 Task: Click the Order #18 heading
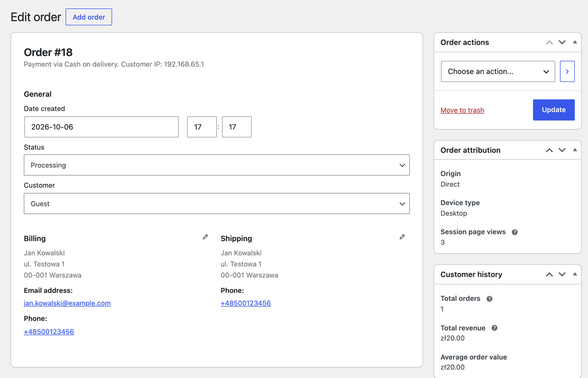(x=48, y=52)
